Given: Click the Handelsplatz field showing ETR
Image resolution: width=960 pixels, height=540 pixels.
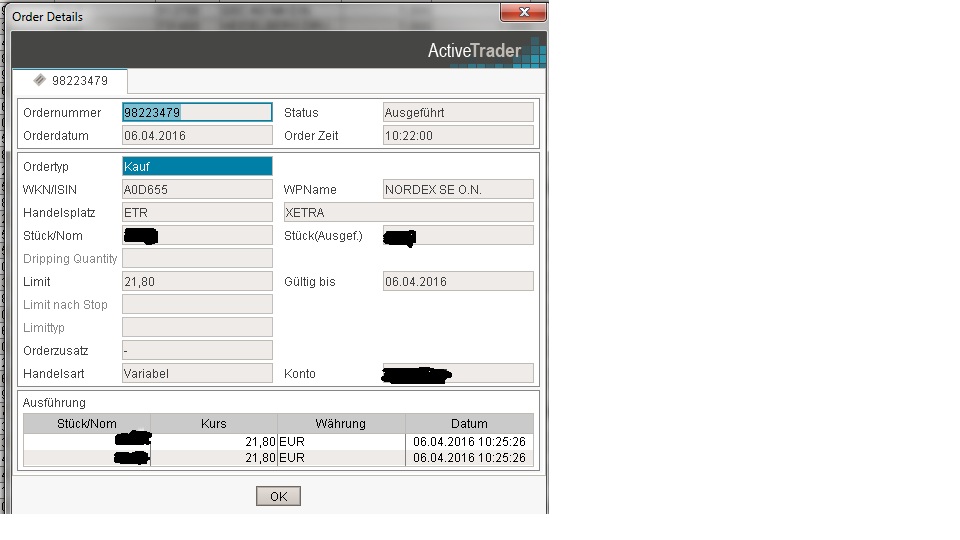Looking at the screenshot, I should tap(197, 213).
